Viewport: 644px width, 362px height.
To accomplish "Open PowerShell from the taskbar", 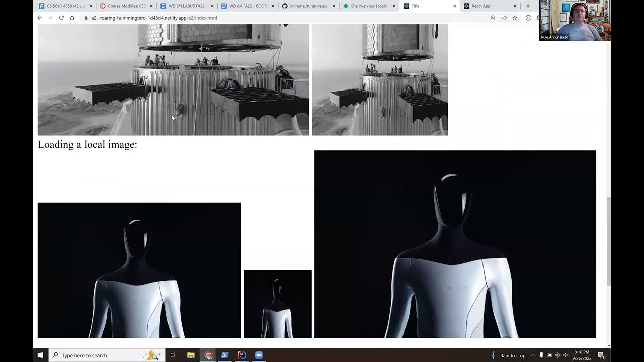I will 225,355.
